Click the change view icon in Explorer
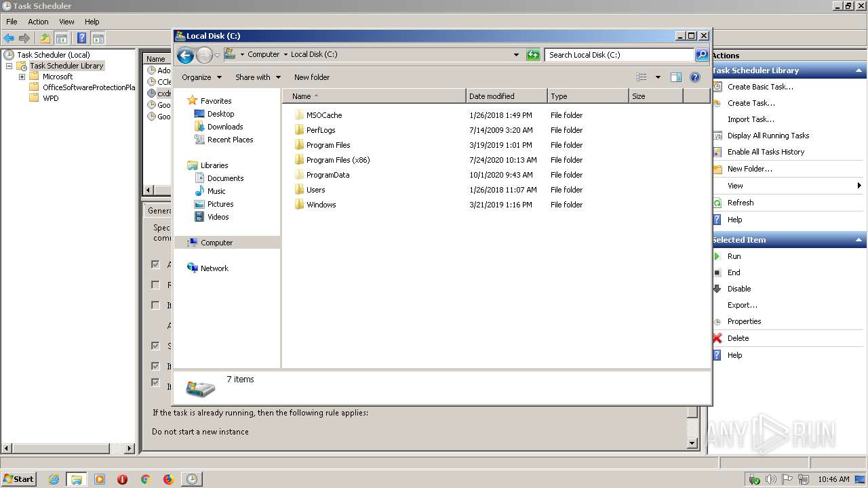Viewport: 868px width, 488px height. (x=641, y=77)
